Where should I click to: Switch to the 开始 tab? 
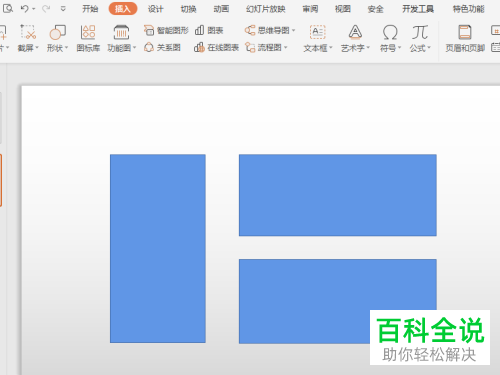click(x=90, y=9)
